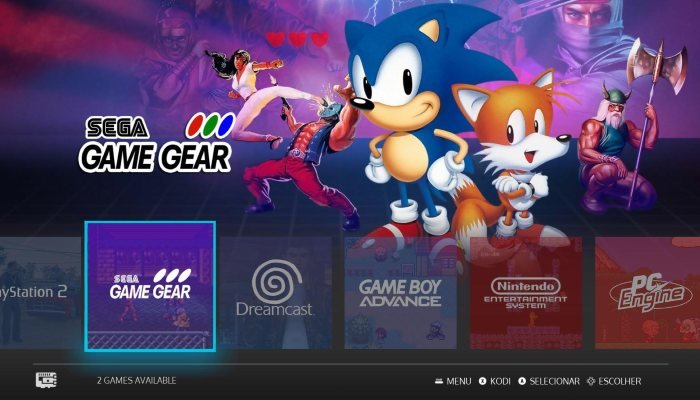Choose the Game Boy Advance system tile

click(400, 293)
